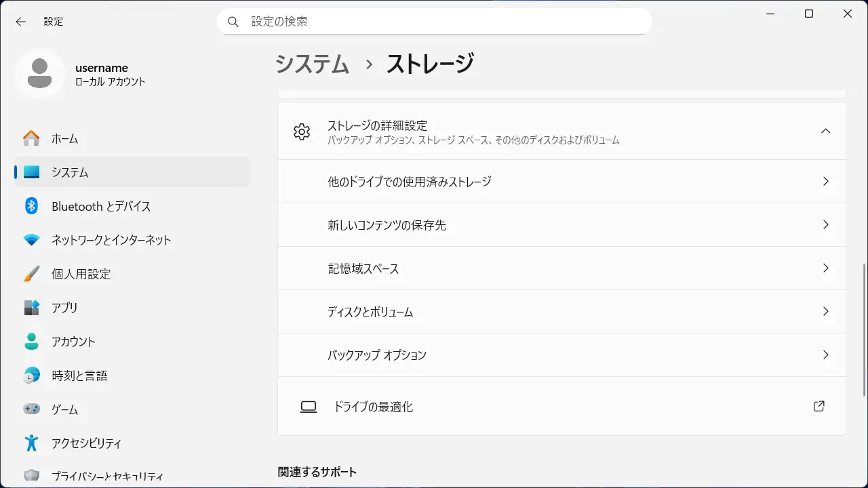Go to 時刻と言語 settings
The width and height of the screenshot is (868, 488).
point(79,375)
